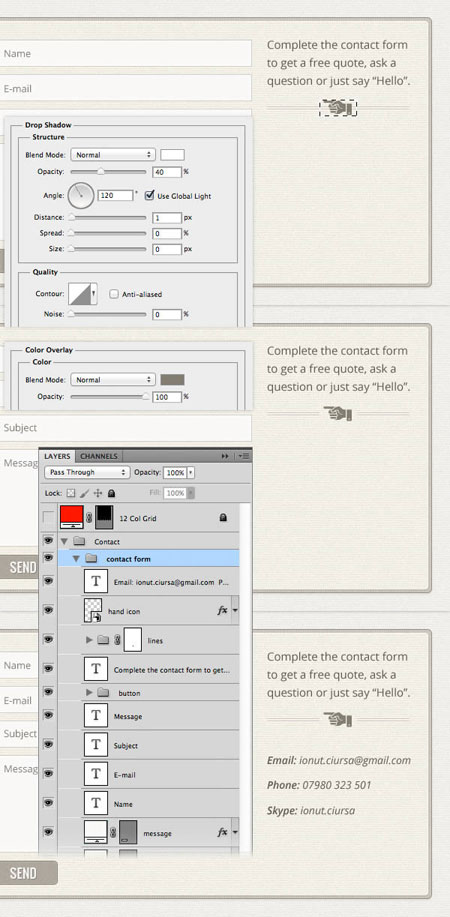The height and width of the screenshot is (917, 450).
Task: Click the T thumbnail of 'Complete the contact form' layer
Action: tap(96, 669)
